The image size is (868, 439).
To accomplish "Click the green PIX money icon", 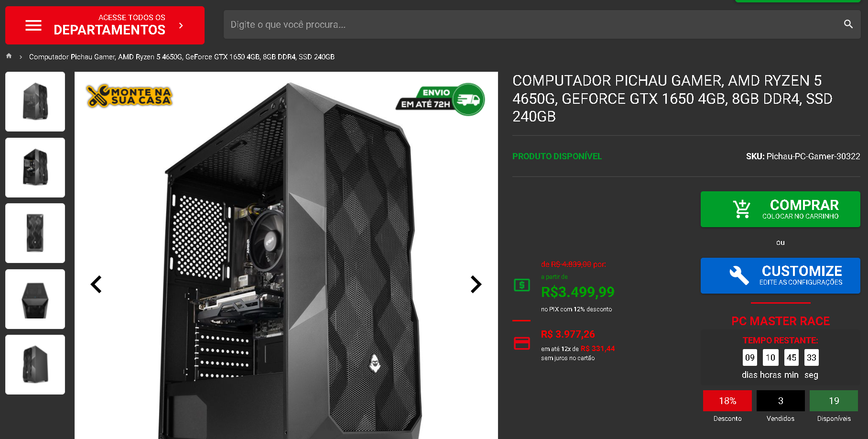I will point(522,285).
